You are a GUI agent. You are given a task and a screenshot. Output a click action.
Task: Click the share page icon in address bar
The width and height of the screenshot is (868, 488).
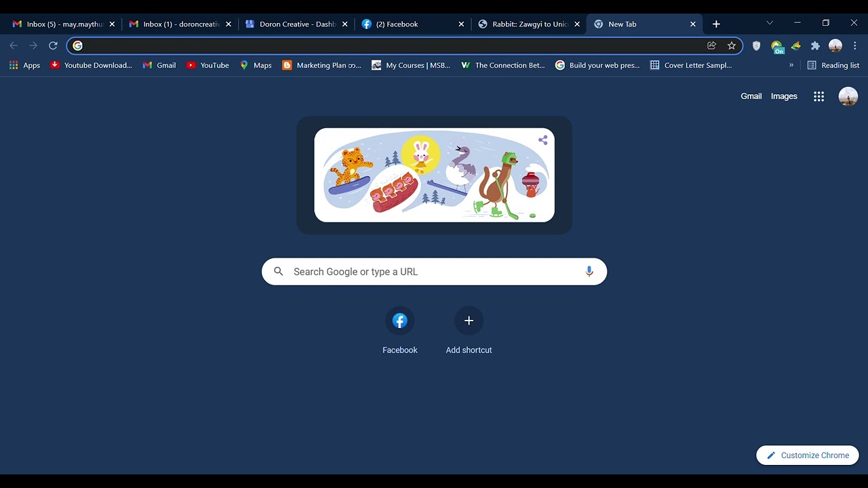[711, 45]
